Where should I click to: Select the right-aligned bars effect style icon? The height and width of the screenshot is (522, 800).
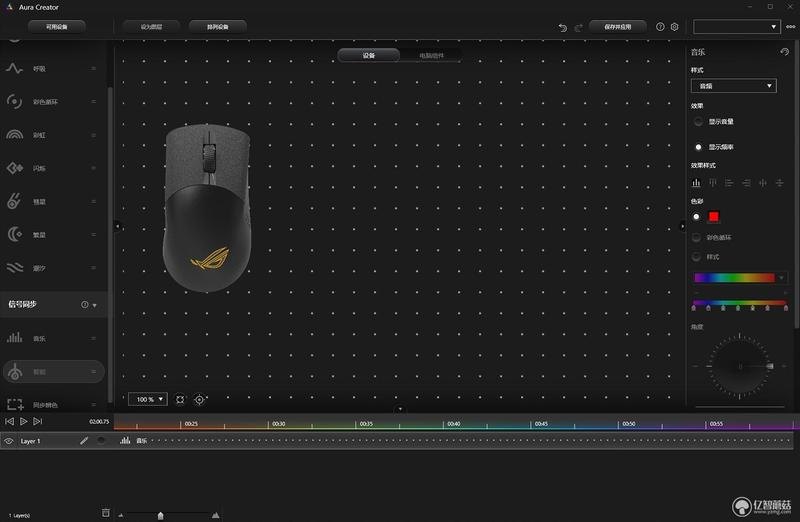coord(746,183)
